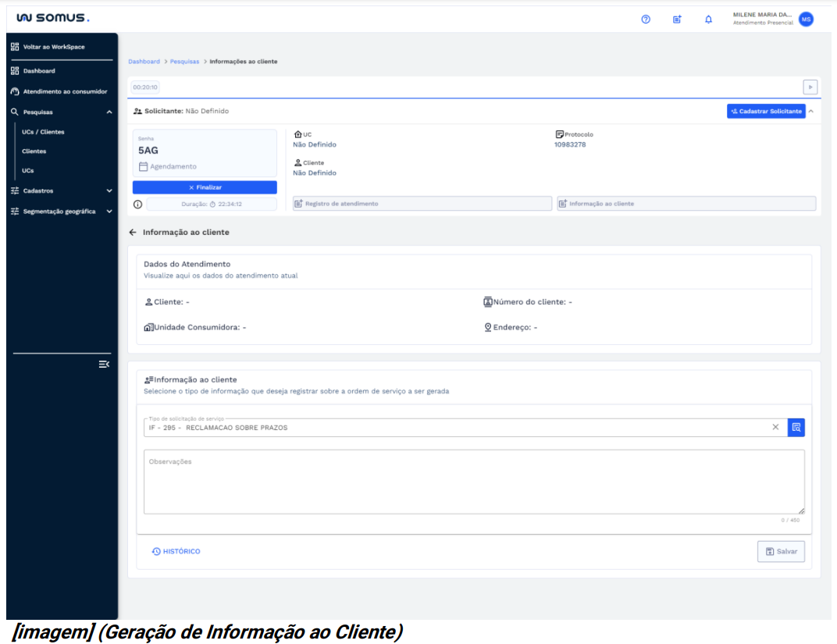The width and height of the screenshot is (837, 644).
Task: Click the info icon next to Duração
Action: click(137, 205)
